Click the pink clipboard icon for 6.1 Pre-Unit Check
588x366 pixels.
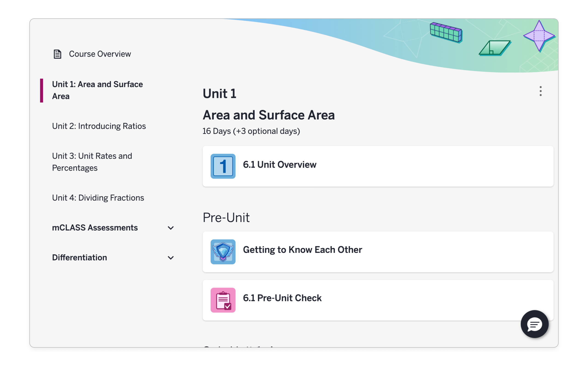click(223, 300)
